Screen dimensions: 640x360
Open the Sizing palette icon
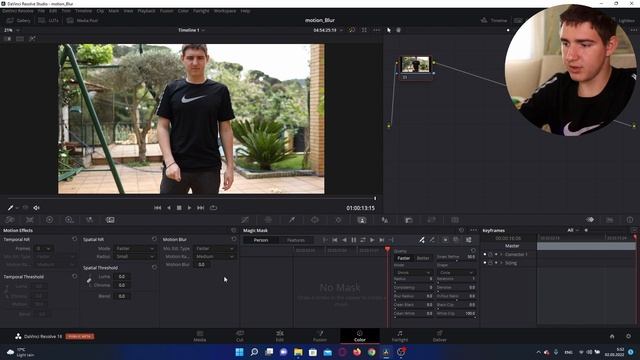click(431, 220)
